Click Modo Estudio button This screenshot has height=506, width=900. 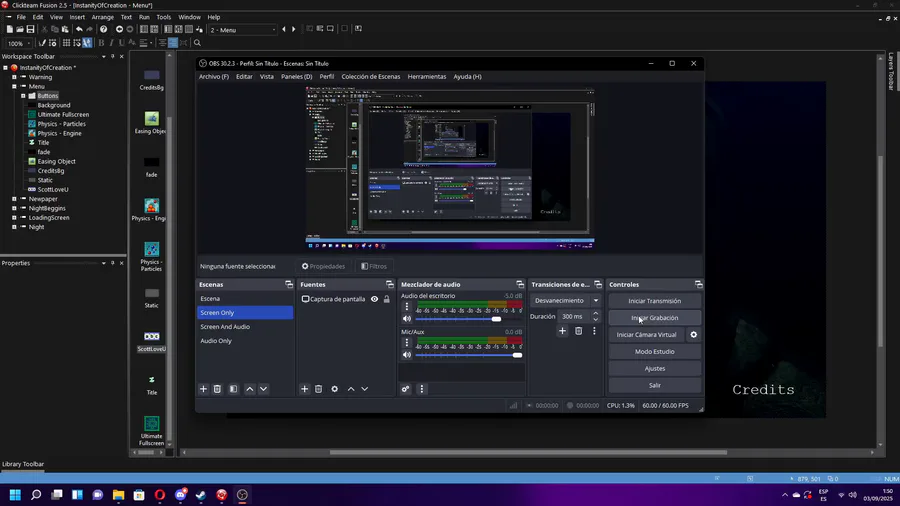654,352
